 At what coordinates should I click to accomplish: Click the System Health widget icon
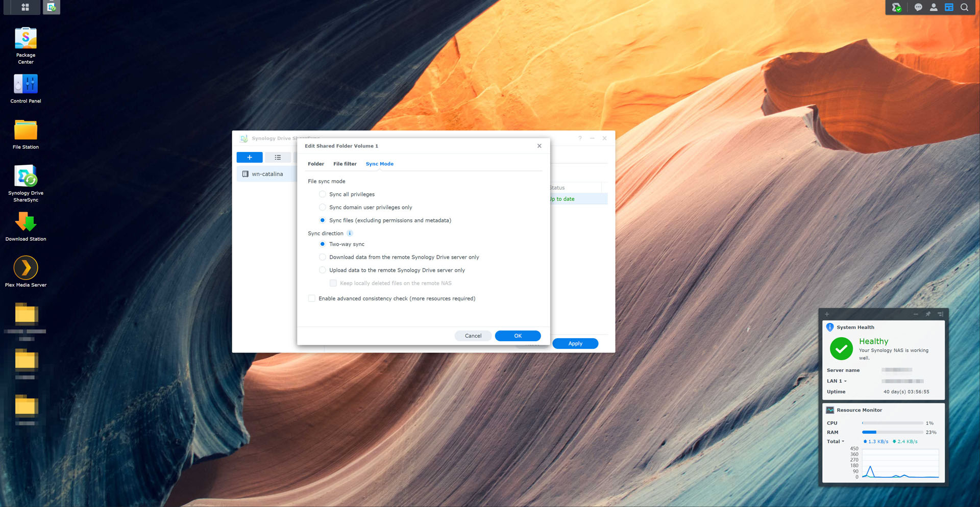tap(830, 327)
